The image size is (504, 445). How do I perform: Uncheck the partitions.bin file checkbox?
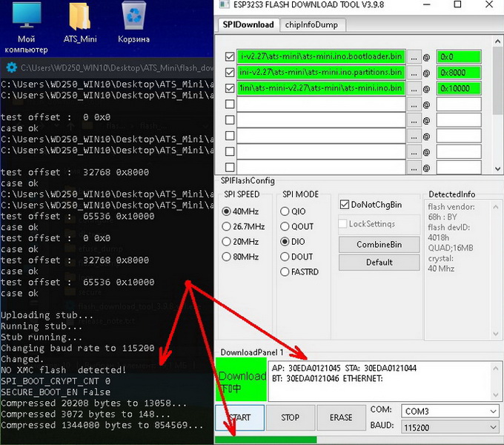tap(230, 73)
